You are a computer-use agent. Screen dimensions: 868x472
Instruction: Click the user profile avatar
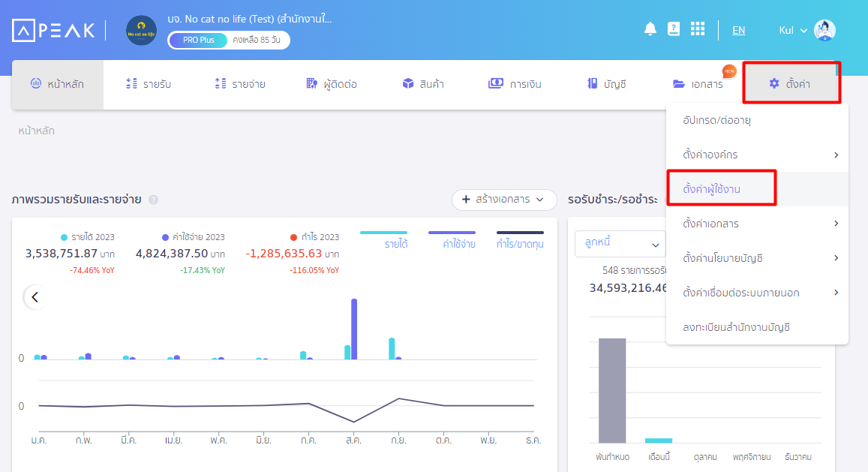pyautogui.click(x=824, y=30)
